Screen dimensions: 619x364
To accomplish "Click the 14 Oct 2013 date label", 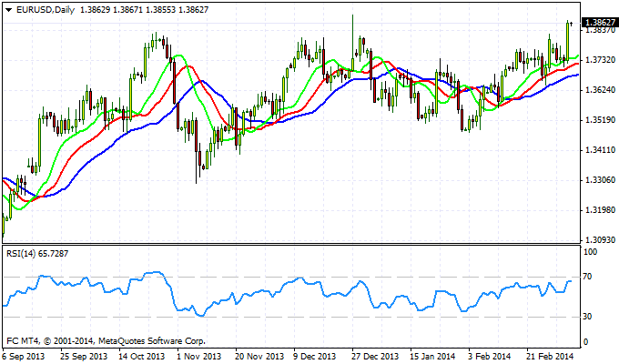I will pos(142,356).
